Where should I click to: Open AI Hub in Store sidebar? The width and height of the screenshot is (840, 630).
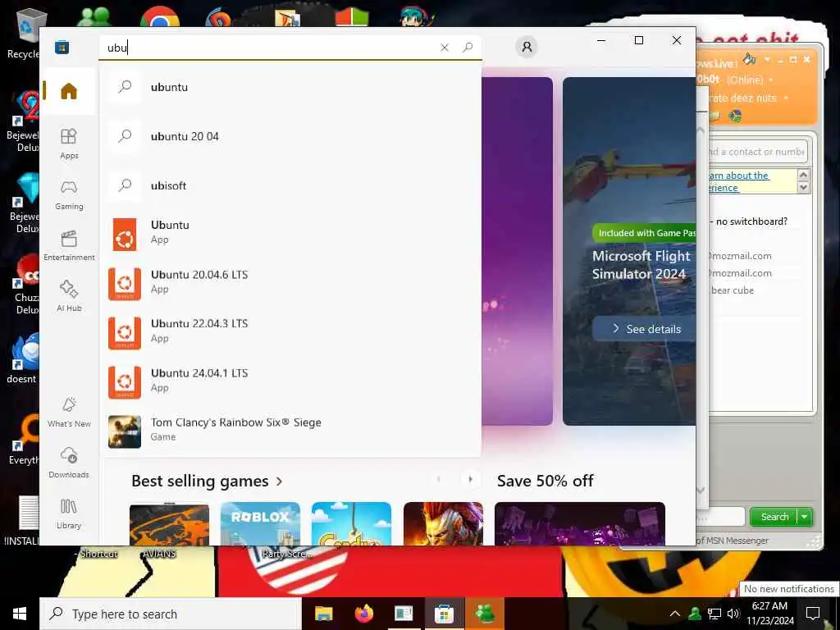point(69,296)
